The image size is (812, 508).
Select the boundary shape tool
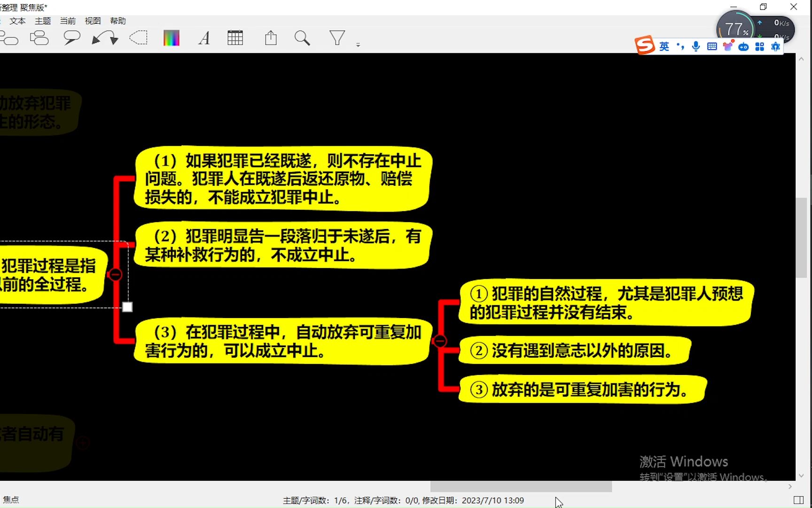[139, 38]
